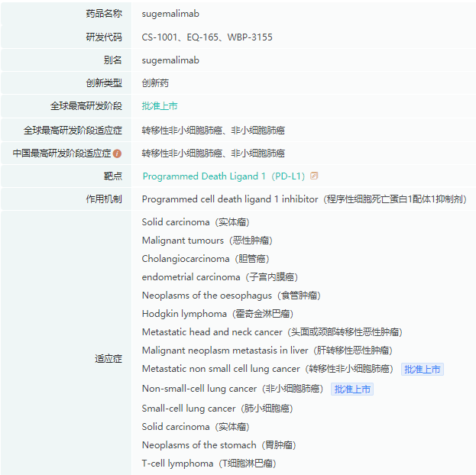Click the 作用机制 row label

104,199
